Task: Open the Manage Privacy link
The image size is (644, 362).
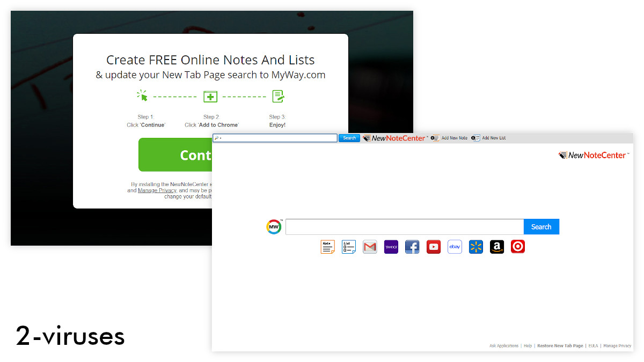Action: [x=618, y=346]
